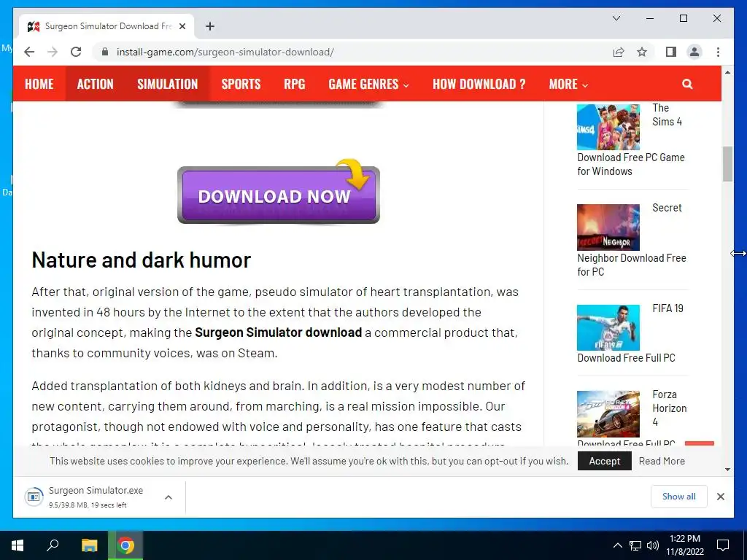Open the taskbar clock and date
The width and height of the screenshot is (747, 560).
pos(685,545)
